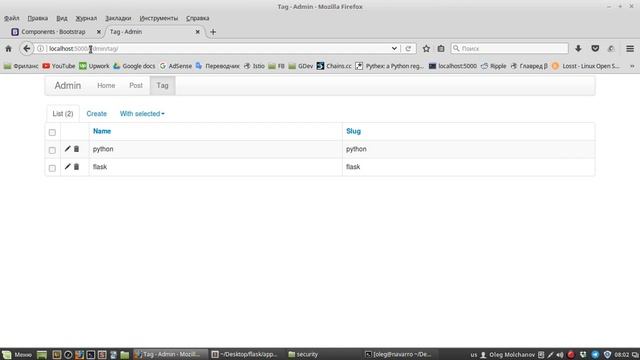Image resolution: width=640 pixels, height=360 pixels.
Task: Open the Журнал menu
Action: pyautogui.click(x=86, y=18)
